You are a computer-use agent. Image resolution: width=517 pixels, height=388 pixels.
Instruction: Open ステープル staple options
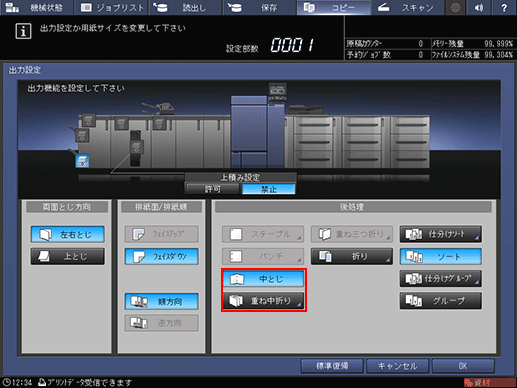click(x=263, y=234)
